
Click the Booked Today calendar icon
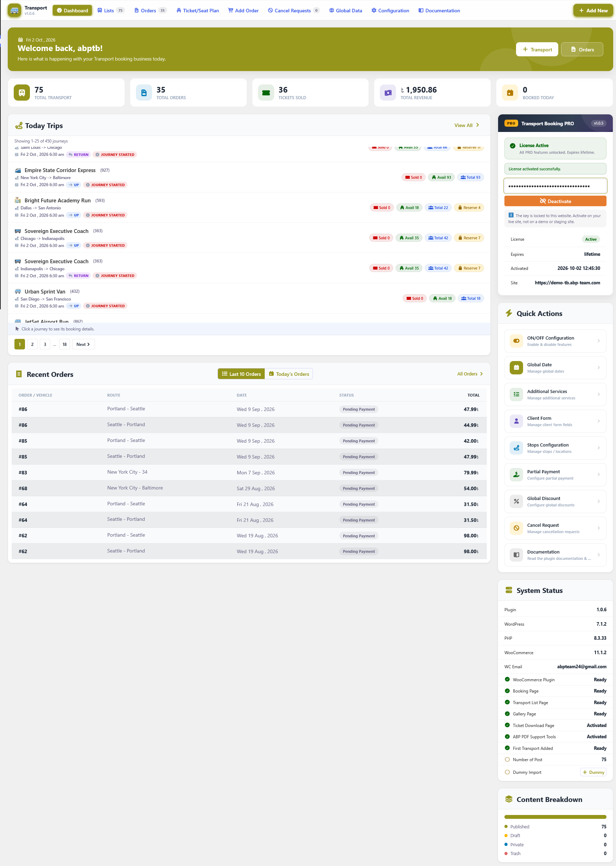tap(510, 93)
